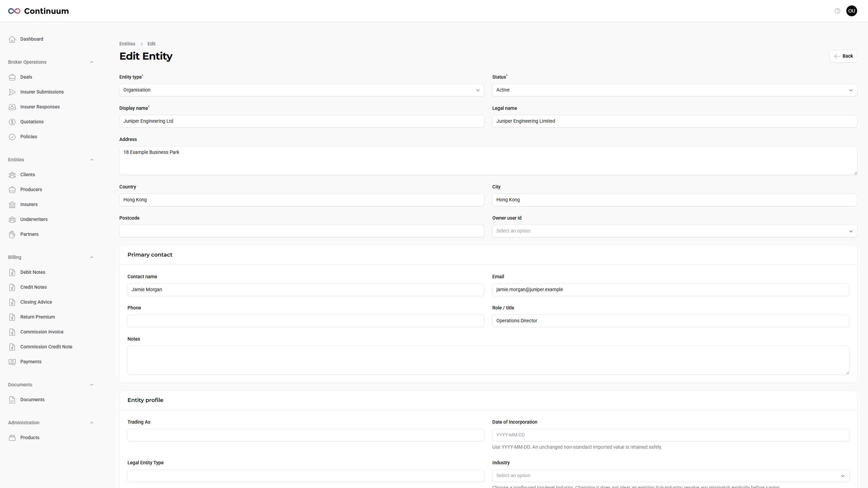Open the Owner user id dropdown

[x=674, y=231]
